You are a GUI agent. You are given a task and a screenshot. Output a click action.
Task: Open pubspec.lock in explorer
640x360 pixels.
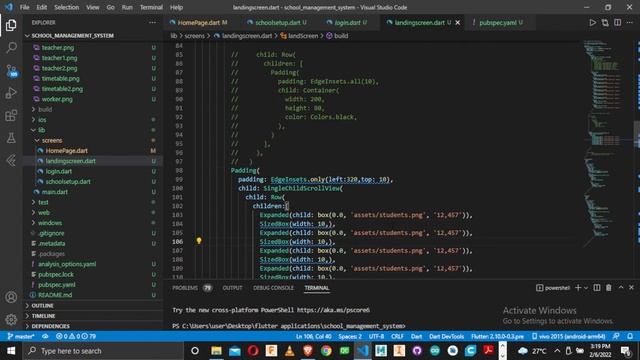tap(93, 274)
